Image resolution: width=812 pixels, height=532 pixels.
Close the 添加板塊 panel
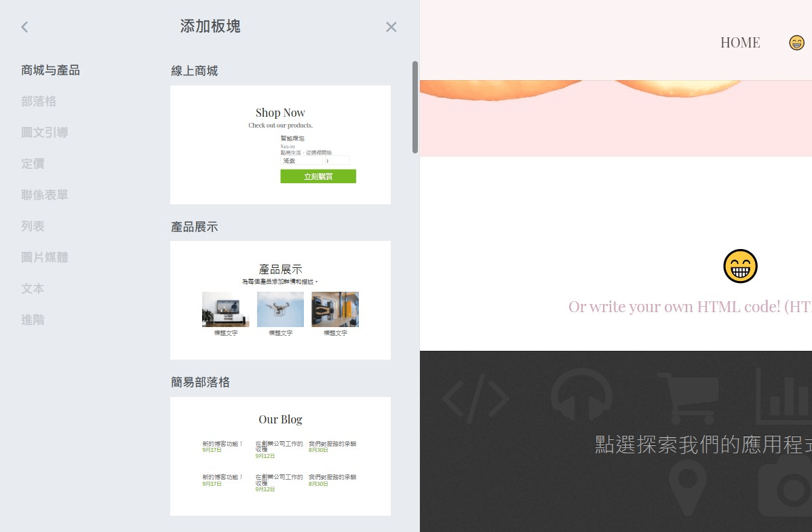coord(391,27)
